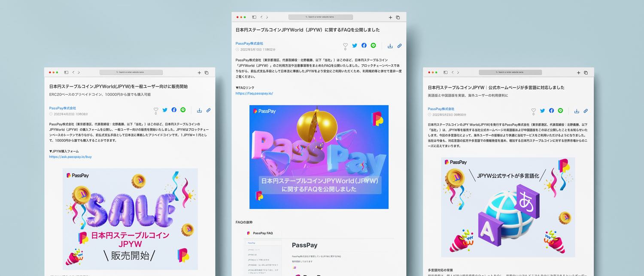Viewport: 644px width, 276px height.
Task: Click the ▼FAQリンク label
Action: (245, 87)
